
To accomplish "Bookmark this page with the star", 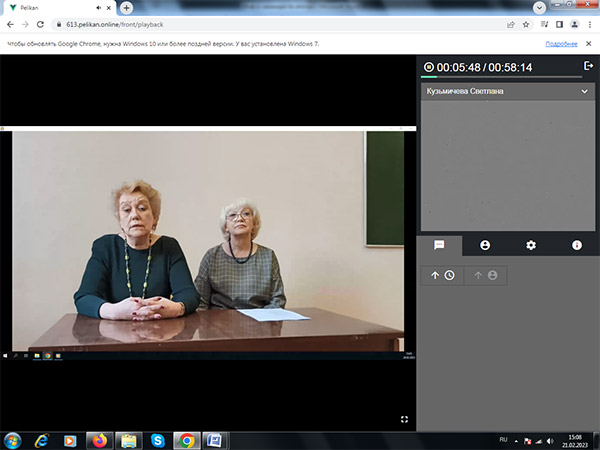I will pyautogui.click(x=526, y=24).
